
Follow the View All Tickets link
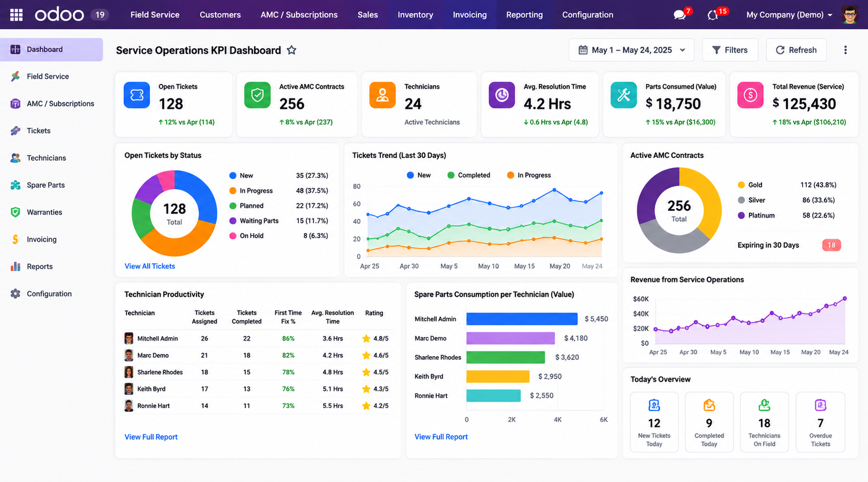[x=150, y=266]
